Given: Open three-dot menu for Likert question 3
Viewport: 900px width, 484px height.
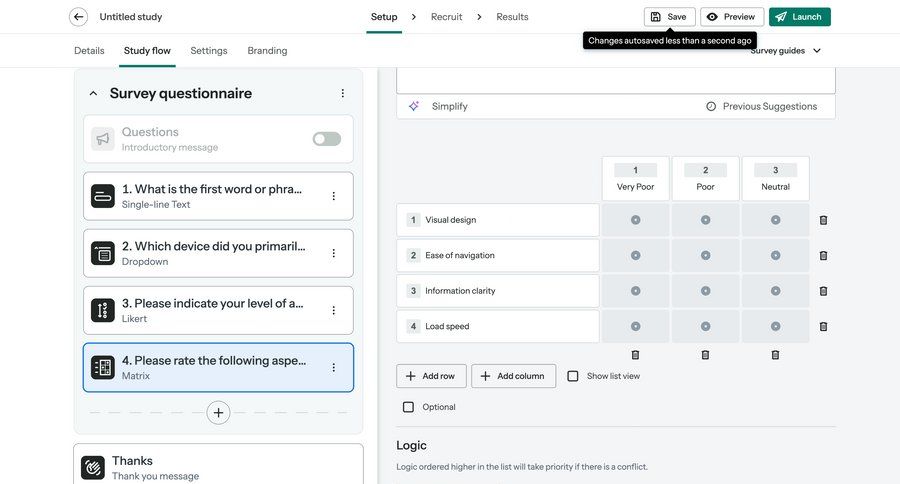Looking at the screenshot, I should point(334,311).
